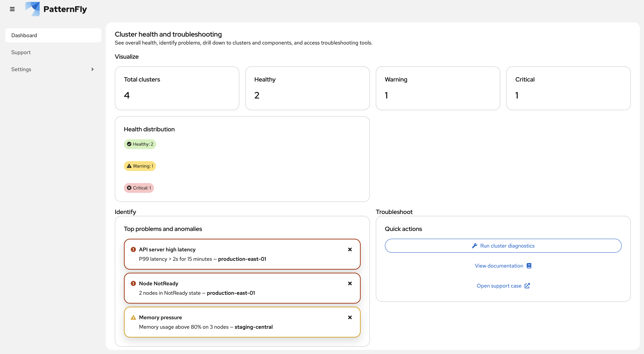Select the yellow Warning: 1 label
This screenshot has height=354, width=644.
tap(140, 166)
